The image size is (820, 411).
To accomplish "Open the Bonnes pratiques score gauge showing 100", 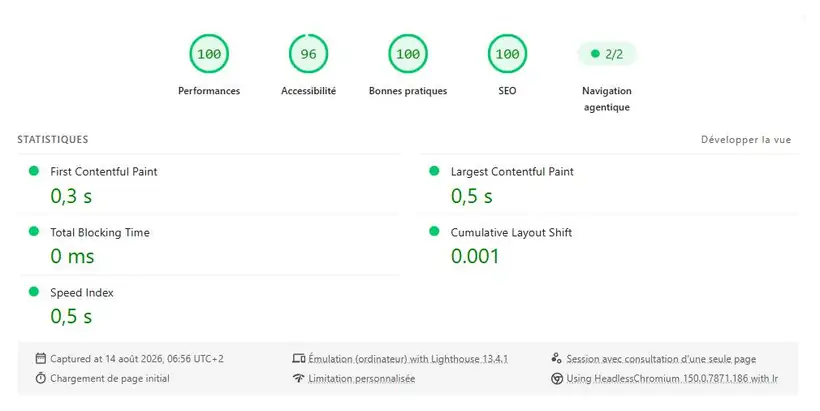I will point(407,54).
